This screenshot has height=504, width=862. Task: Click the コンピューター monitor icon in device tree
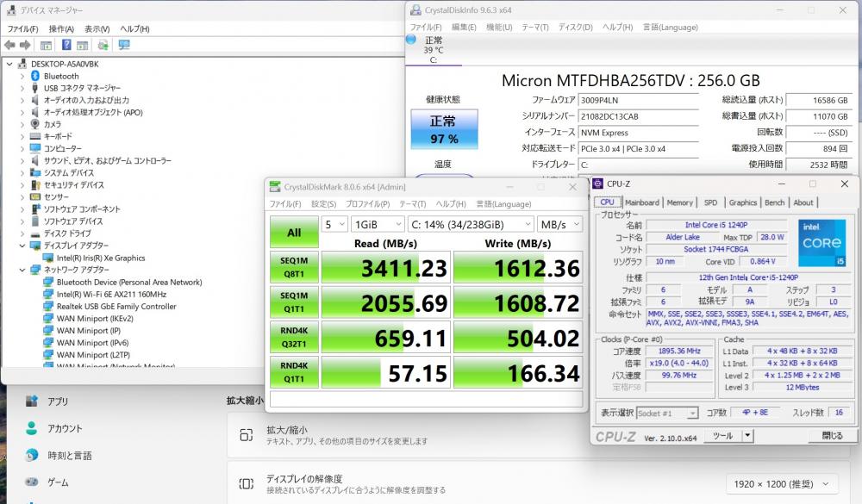click(x=35, y=148)
